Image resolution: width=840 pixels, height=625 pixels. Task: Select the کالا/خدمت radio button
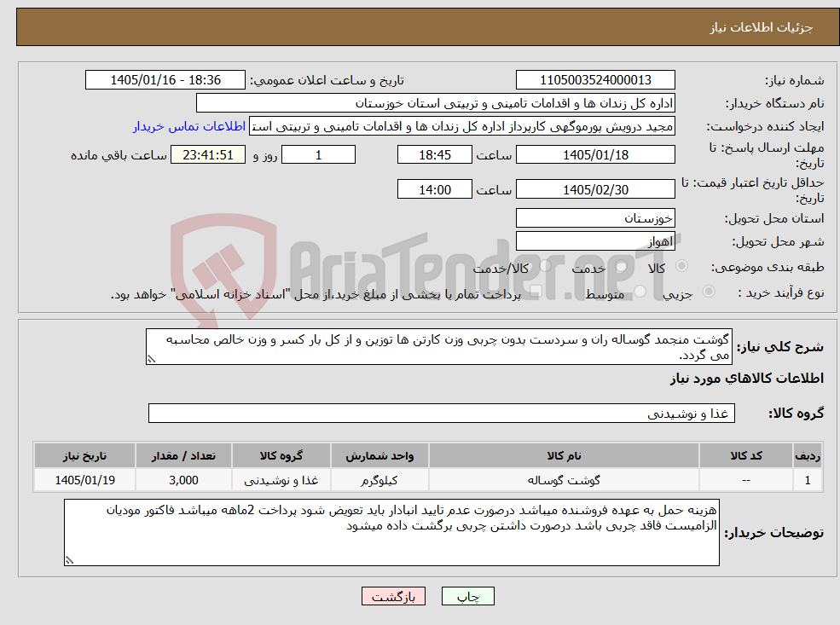(x=545, y=266)
